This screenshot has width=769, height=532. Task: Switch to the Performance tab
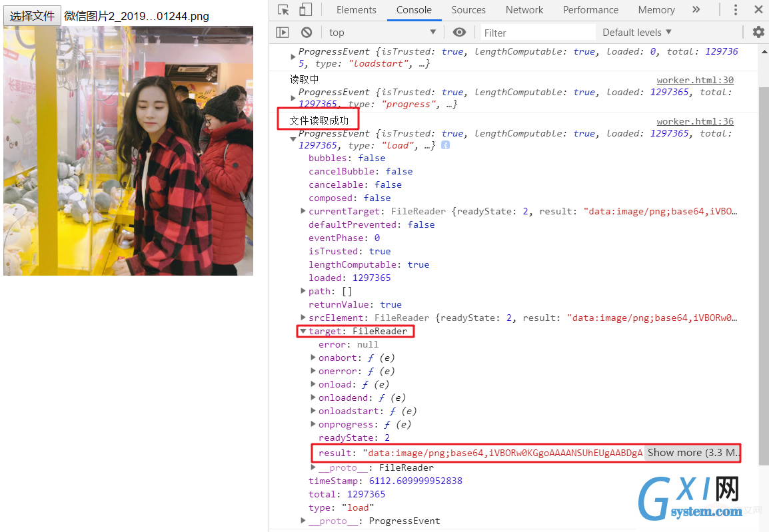[x=590, y=10]
